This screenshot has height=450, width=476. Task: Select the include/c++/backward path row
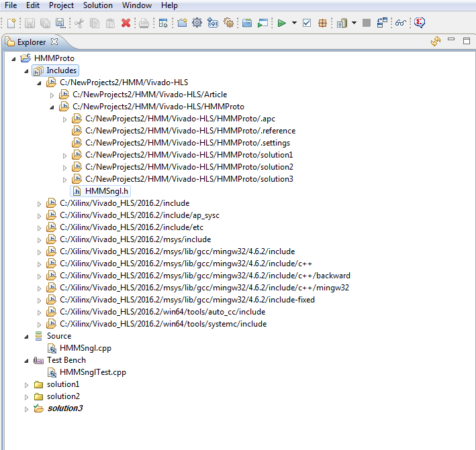point(198,276)
